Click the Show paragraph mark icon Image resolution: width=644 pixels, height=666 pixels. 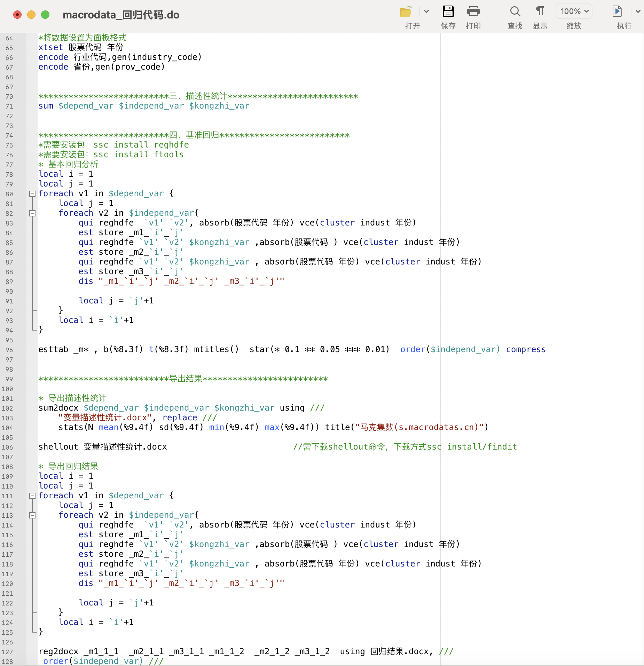(x=540, y=11)
